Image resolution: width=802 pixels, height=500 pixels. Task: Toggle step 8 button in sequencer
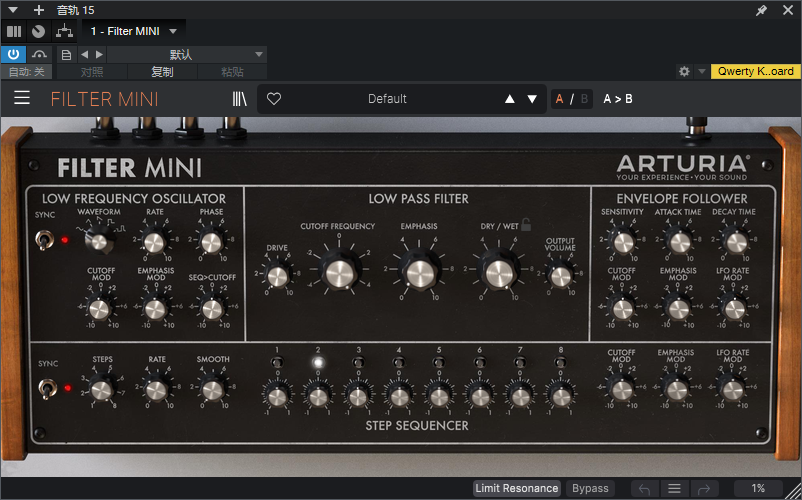click(x=560, y=362)
